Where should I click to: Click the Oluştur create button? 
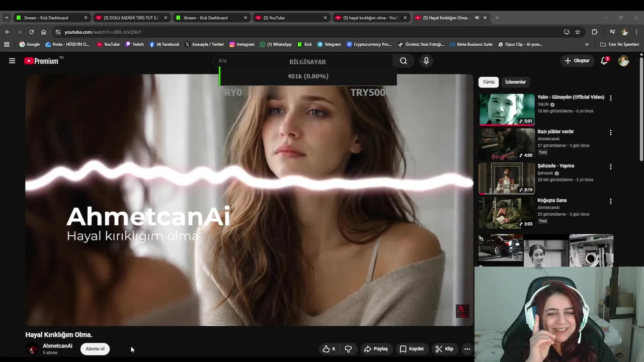[577, 61]
